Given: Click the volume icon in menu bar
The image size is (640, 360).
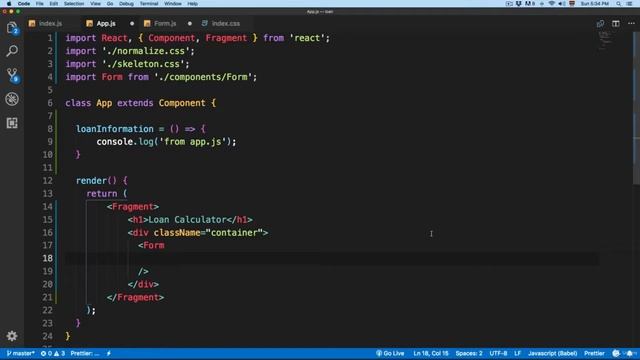Looking at the screenshot, I should [x=562, y=4].
